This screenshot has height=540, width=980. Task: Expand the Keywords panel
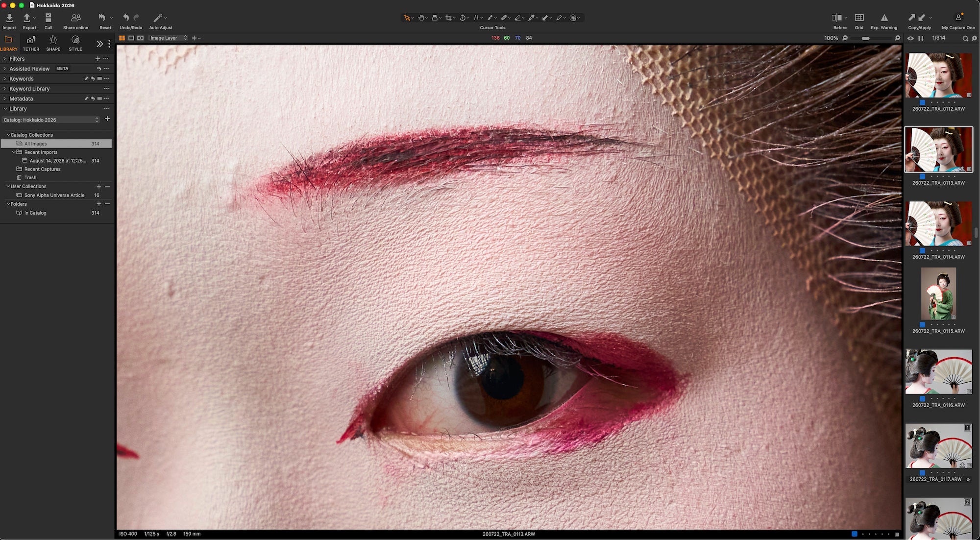point(5,79)
